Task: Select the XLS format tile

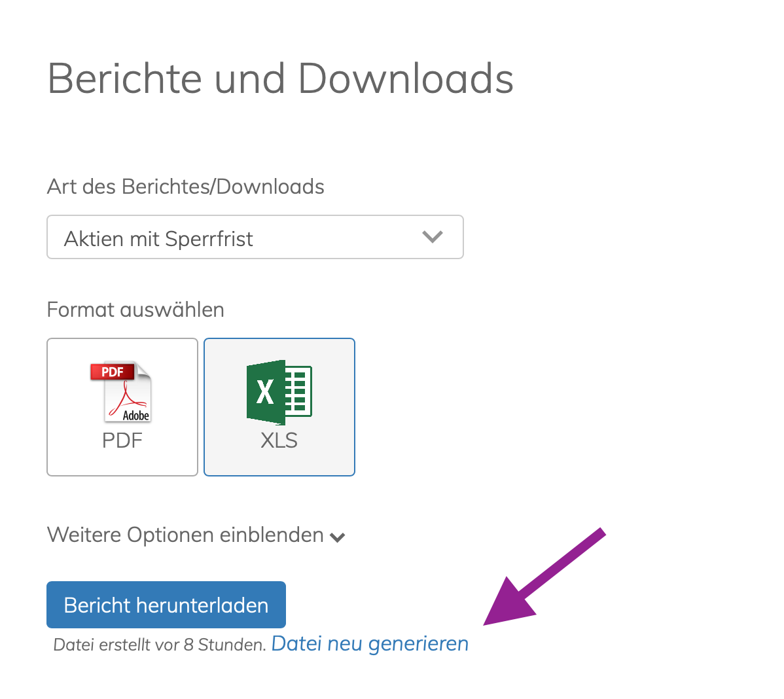Action: pos(279,407)
